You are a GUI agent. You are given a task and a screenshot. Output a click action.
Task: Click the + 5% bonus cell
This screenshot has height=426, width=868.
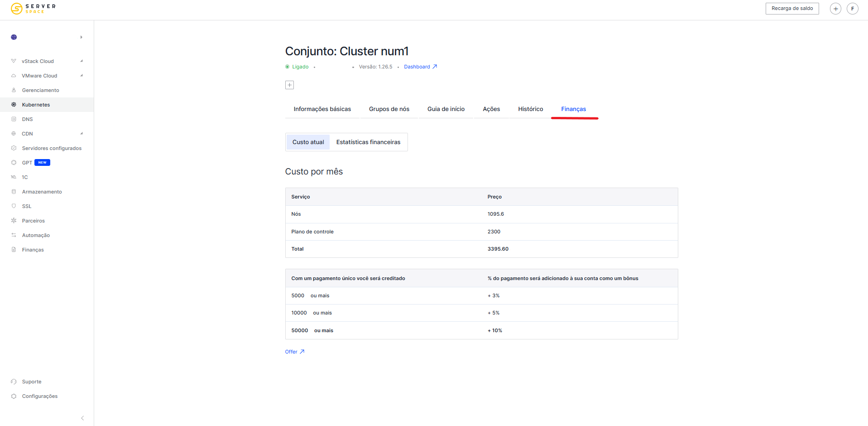coord(494,313)
